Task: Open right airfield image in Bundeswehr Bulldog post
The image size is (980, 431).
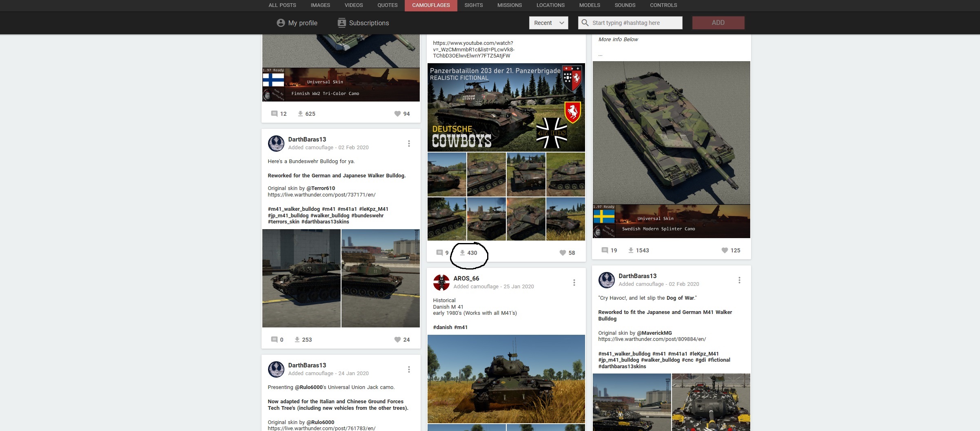Action: pos(381,278)
